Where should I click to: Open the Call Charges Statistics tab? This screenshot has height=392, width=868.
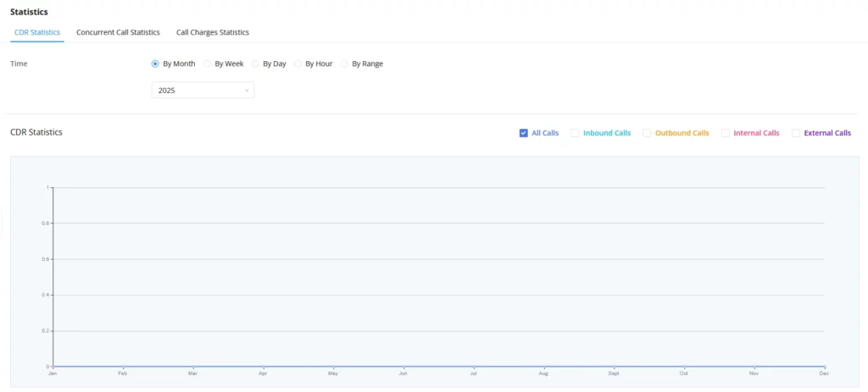click(x=213, y=32)
